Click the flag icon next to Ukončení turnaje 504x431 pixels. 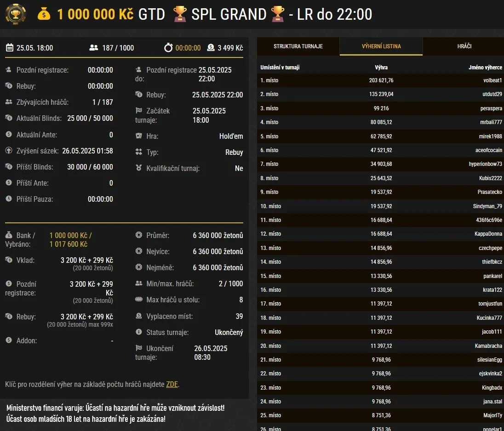[x=139, y=348]
